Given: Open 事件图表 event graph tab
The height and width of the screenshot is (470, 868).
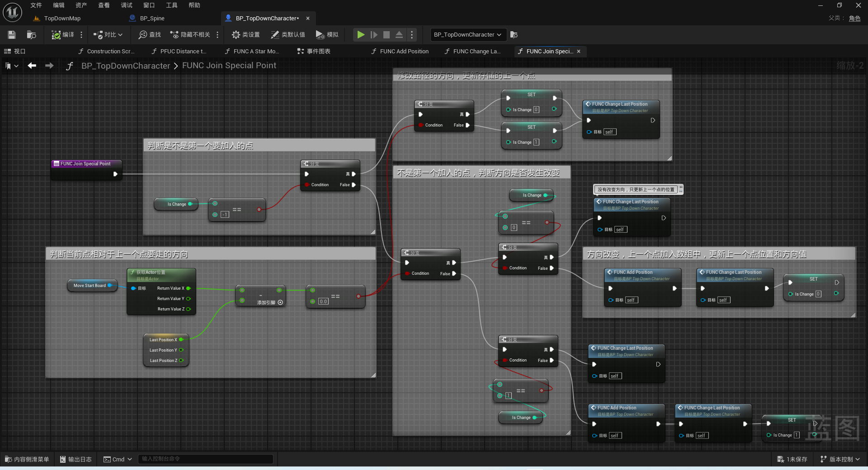Looking at the screenshot, I should coord(314,52).
